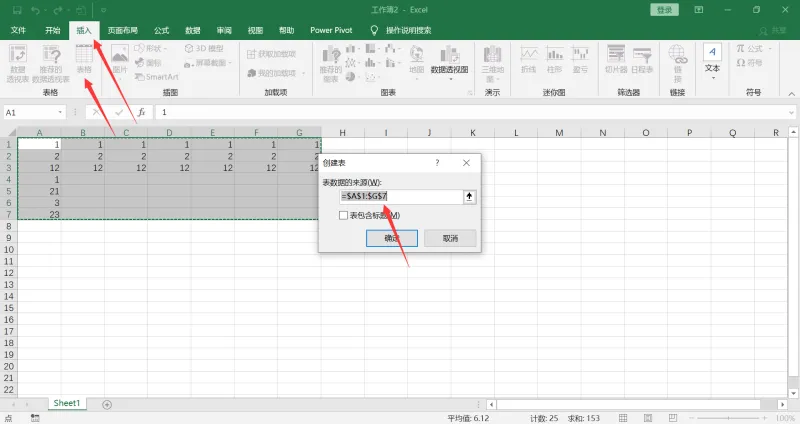Open Recommended PivotTables (推荐的数据透视表)
800x424 pixels.
(x=51, y=64)
